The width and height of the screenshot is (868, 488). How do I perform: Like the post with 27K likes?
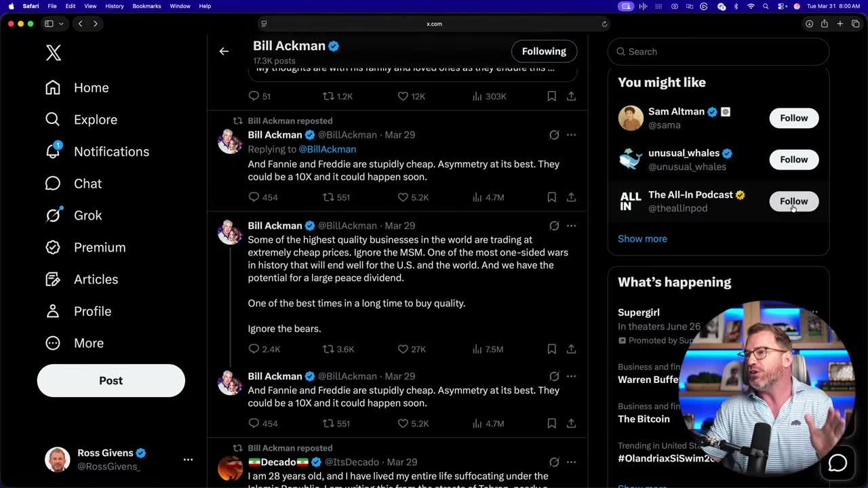403,349
